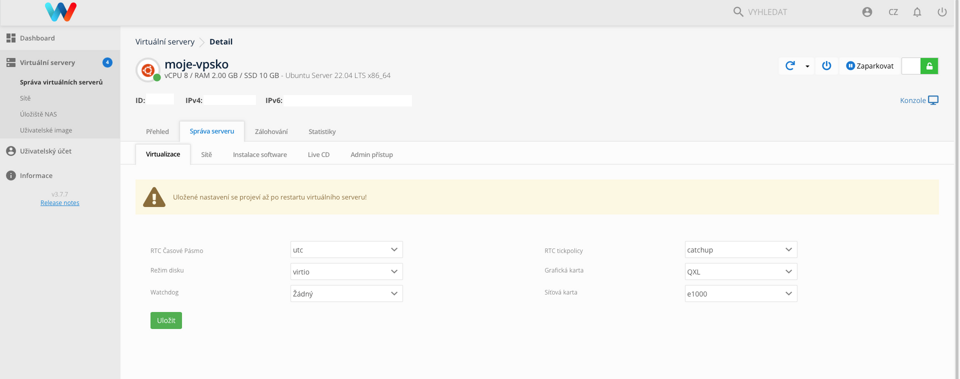Switch language via CZ selector
The height and width of the screenshot is (379, 960).
coord(893,12)
